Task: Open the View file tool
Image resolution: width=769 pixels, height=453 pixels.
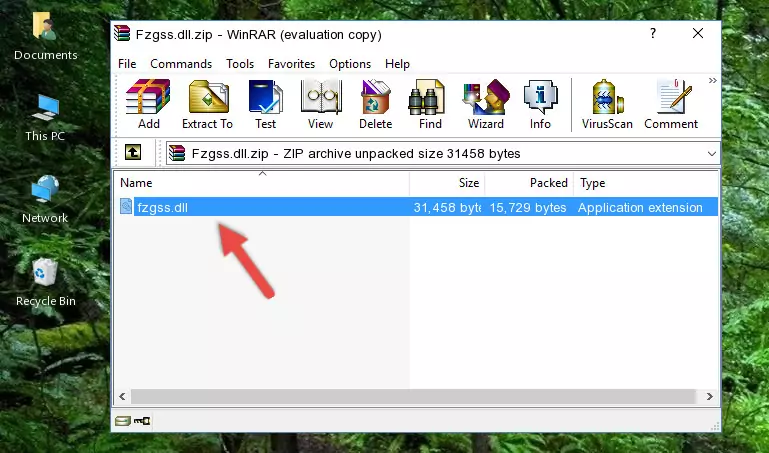Action: [321, 104]
